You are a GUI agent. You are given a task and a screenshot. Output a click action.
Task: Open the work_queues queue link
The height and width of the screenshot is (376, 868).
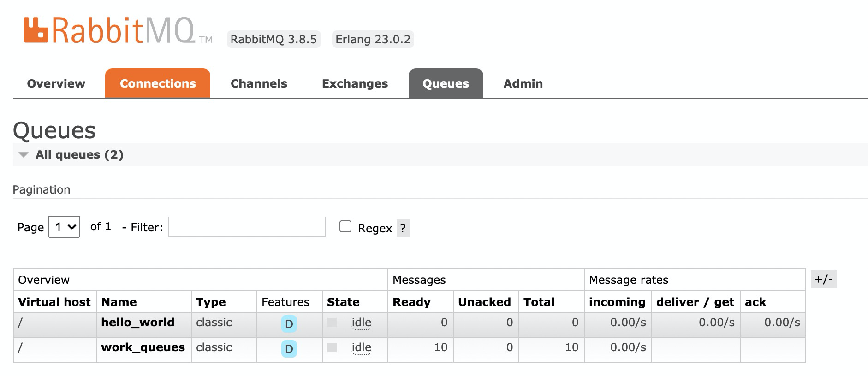click(x=143, y=347)
